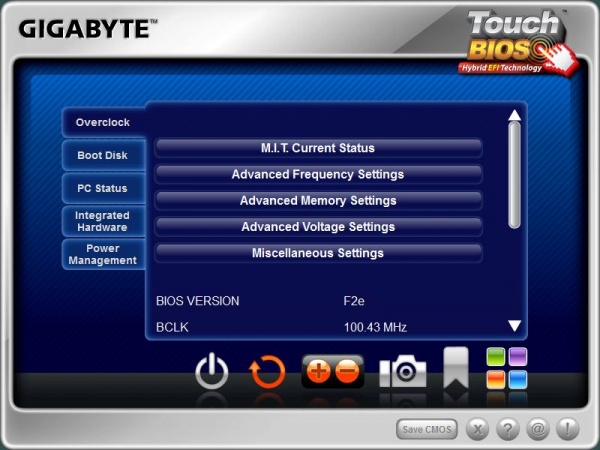This screenshot has height=450, width=600.
Task: Open the PC Status tab
Action: [x=103, y=188]
